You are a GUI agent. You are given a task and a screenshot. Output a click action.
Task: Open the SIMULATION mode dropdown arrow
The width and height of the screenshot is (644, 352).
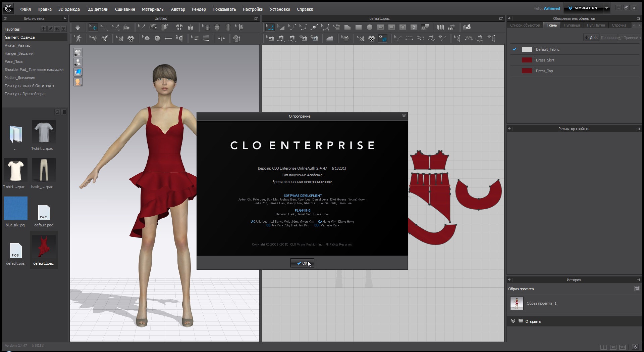point(606,8)
